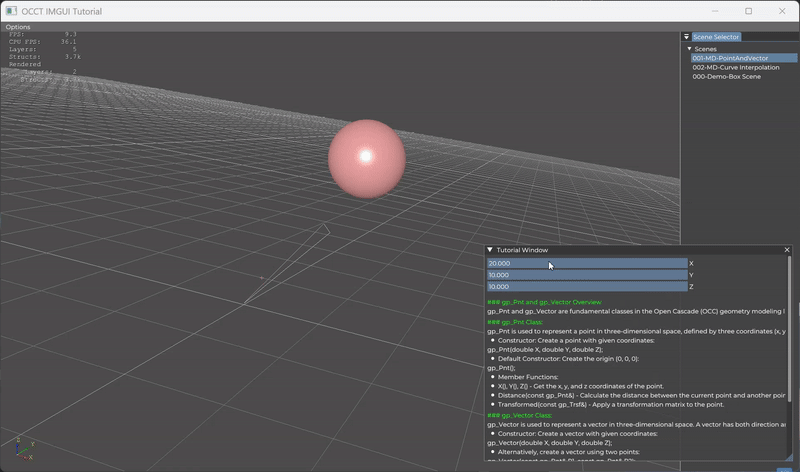This screenshot has height=472, width=800.
Task: Click the X coordinate slider showing 20.000
Action: click(587, 263)
